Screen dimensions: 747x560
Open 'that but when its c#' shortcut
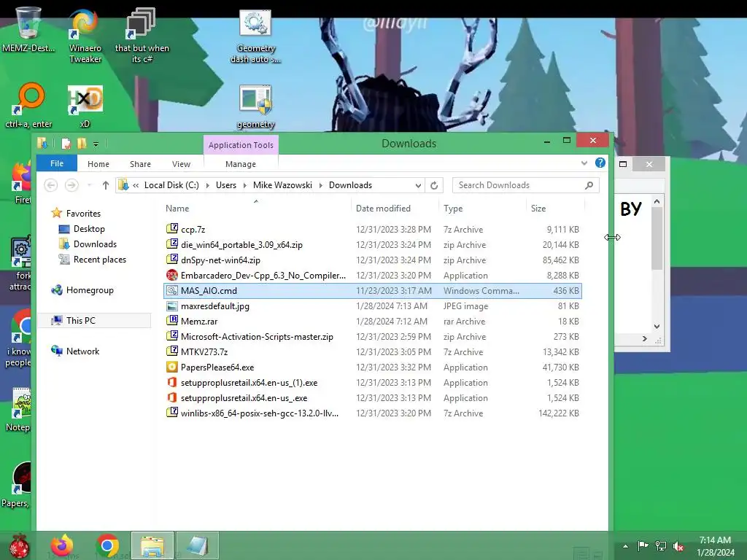(142, 35)
